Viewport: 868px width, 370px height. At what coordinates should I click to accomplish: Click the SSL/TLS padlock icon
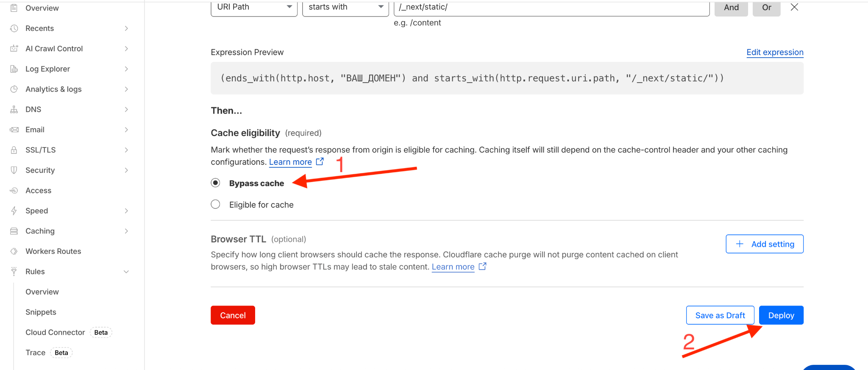(14, 150)
